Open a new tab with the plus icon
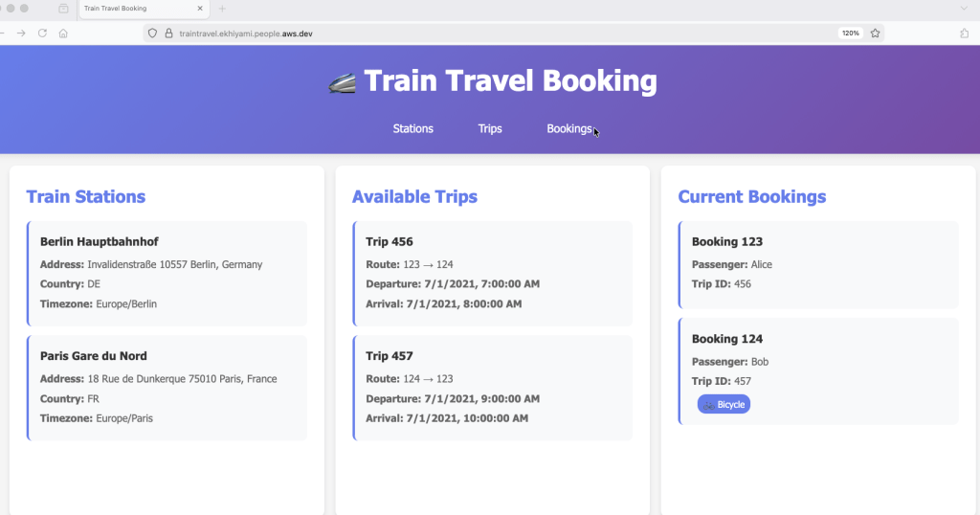Screen dimensions: 980x515 coord(222,9)
